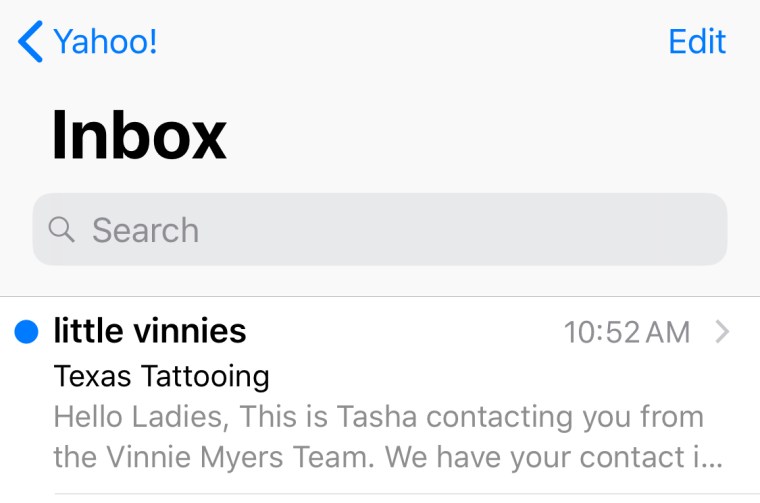Image resolution: width=760 pixels, height=503 pixels.
Task: Select the Texas Tattooing subject line
Action: 161,376
